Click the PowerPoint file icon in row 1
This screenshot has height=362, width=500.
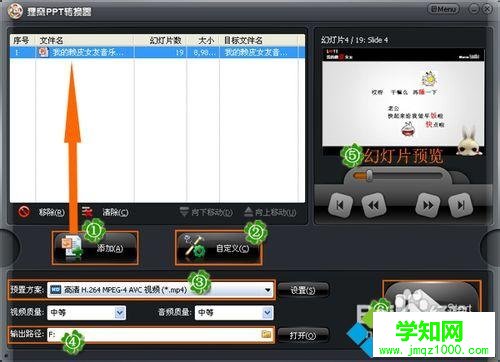(43, 52)
